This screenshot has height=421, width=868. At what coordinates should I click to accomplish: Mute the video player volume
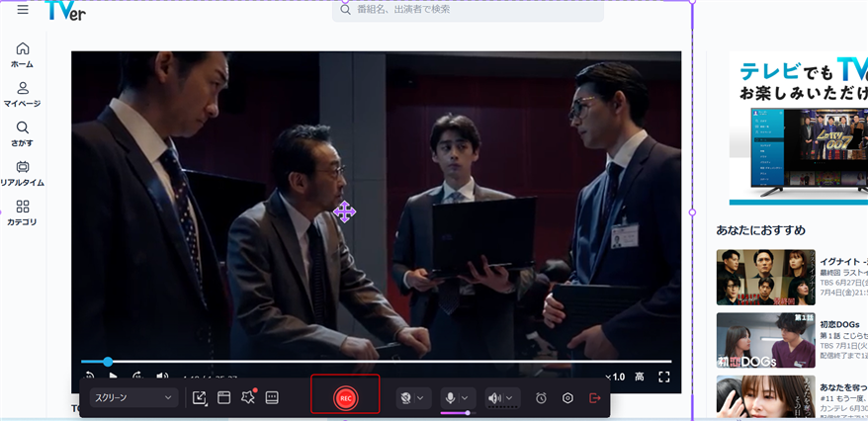[x=162, y=376]
